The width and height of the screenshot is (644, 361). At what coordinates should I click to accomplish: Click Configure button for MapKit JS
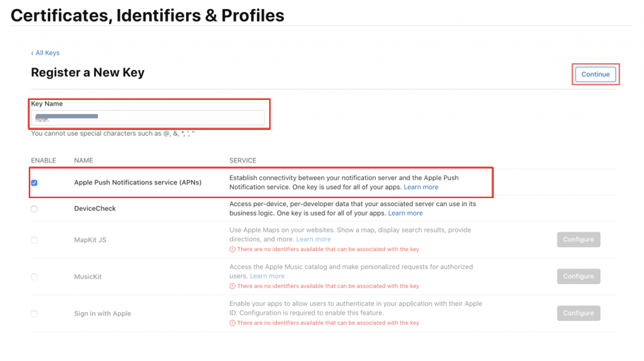pos(578,240)
